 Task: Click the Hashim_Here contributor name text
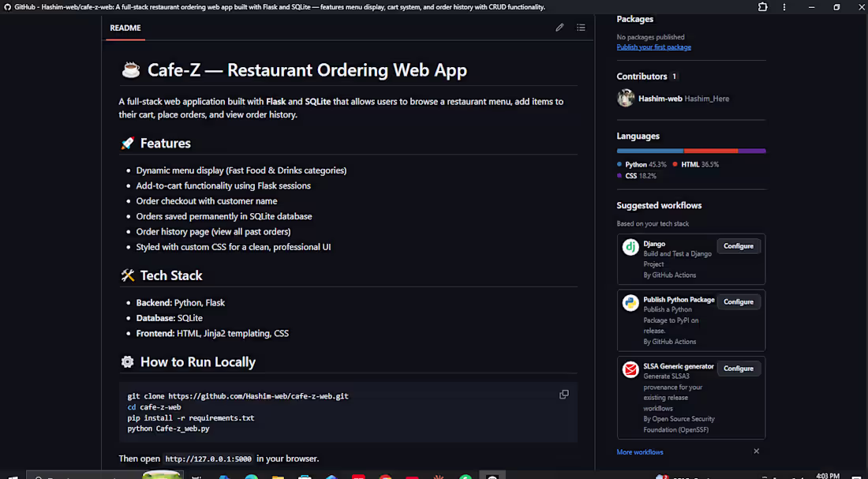[707, 99]
